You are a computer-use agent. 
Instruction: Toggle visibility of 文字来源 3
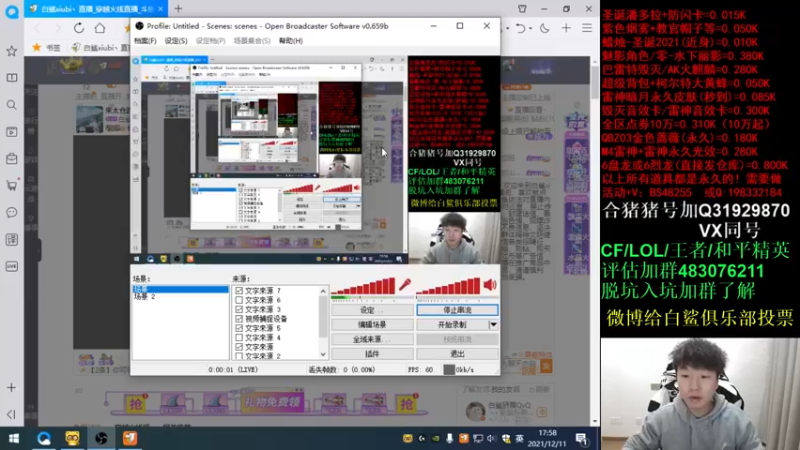239,309
